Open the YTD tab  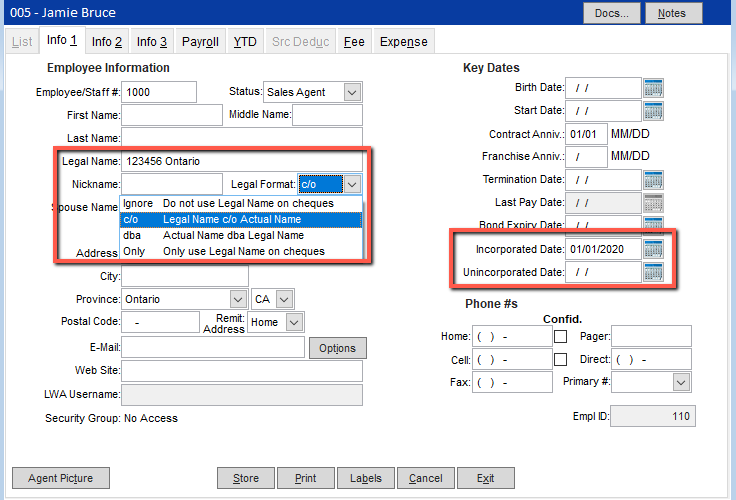(x=245, y=41)
